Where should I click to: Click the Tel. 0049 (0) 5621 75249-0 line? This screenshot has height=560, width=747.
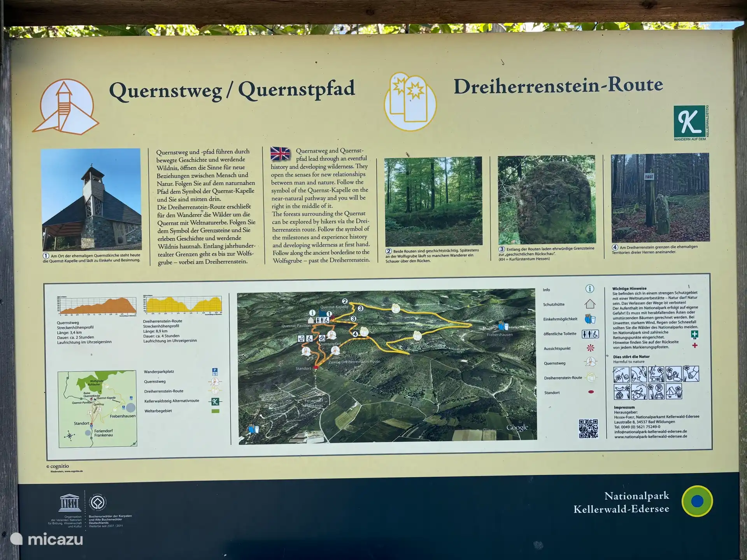tap(637, 427)
